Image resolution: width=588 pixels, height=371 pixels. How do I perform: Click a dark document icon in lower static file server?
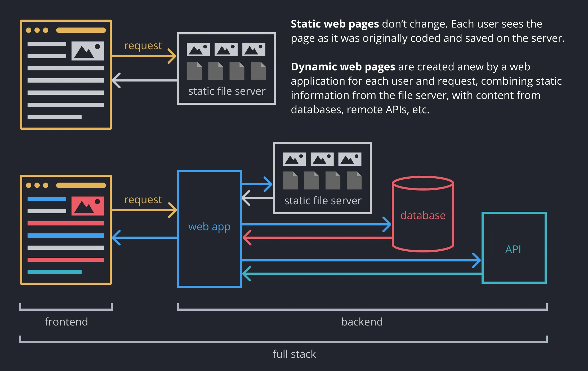pyautogui.click(x=291, y=181)
